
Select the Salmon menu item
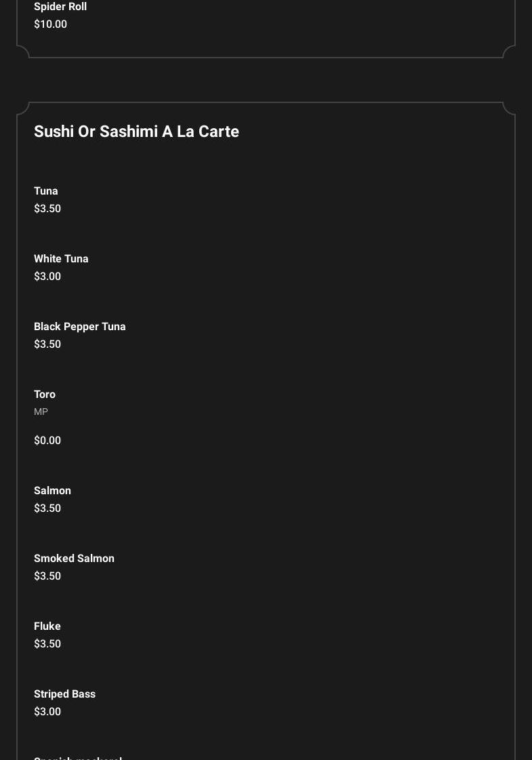coord(52,491)
